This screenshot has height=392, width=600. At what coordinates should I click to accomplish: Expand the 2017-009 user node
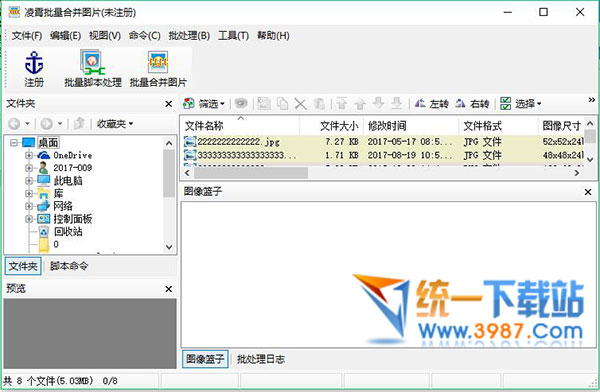click(29, 168)
